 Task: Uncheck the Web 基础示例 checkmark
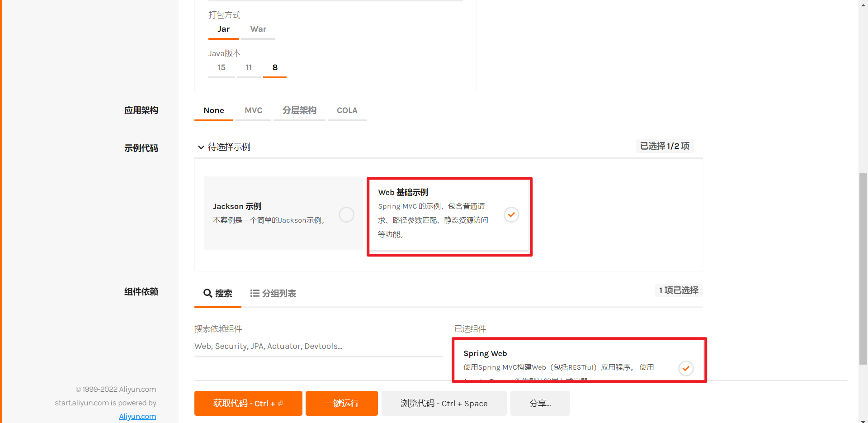pyautogui.click(x=511, y=214)
